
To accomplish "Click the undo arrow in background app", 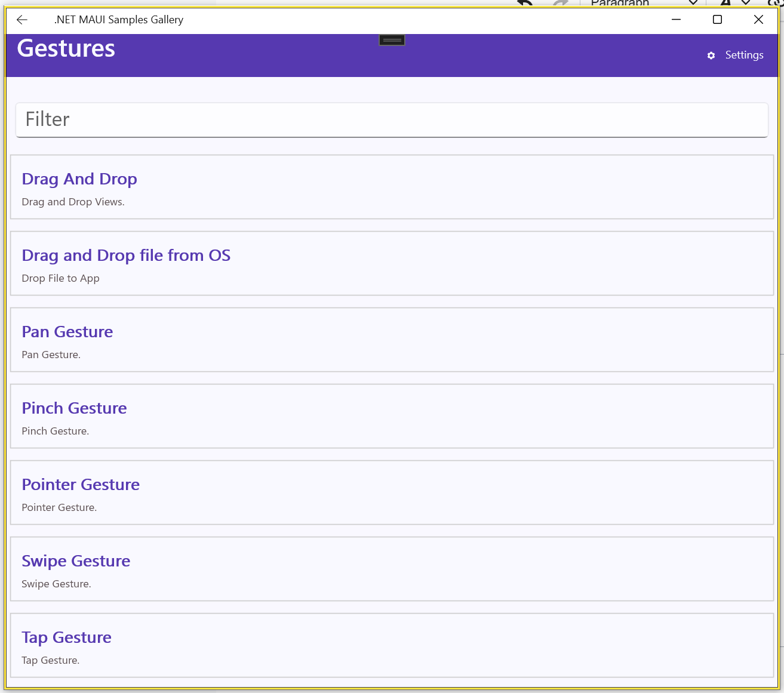I will (x=525, y=3).
